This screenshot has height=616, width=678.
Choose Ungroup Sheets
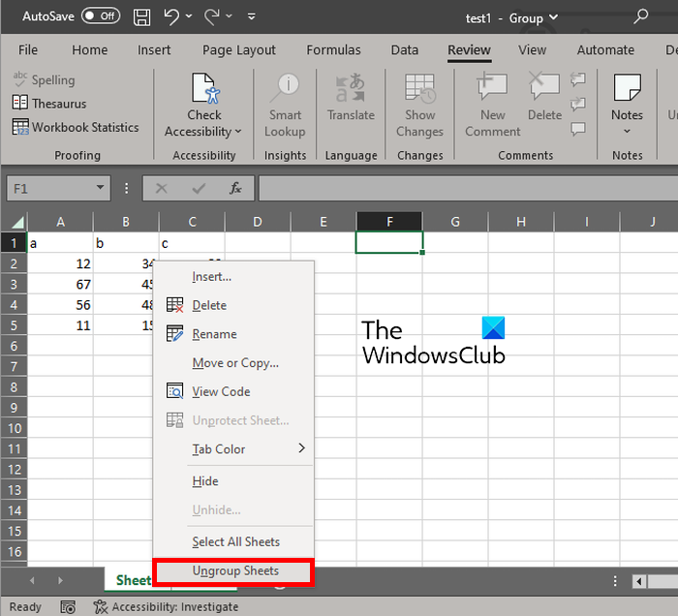coord(233,571)
